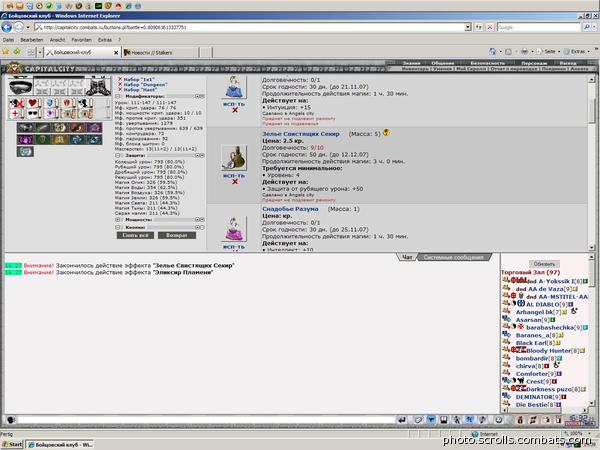Click the browser stop X button
The width and height of the screenshot is (600, 450).
[489, 27]
